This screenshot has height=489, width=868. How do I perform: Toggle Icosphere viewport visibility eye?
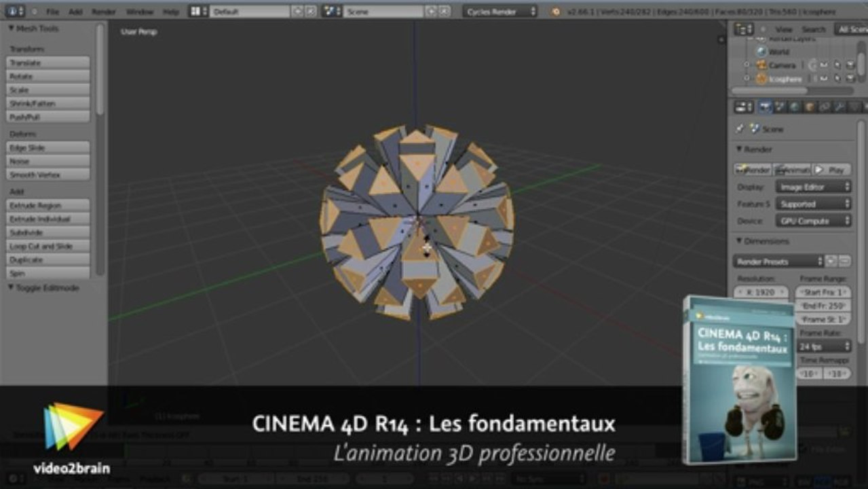pos(824,79)
